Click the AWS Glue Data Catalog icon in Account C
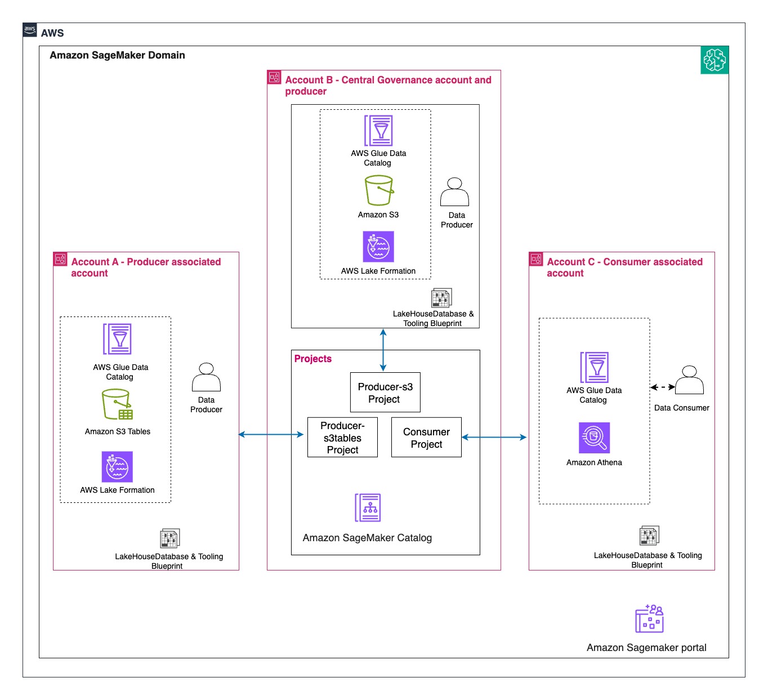The width and height of the screenshot is (768, 700). 594,367
